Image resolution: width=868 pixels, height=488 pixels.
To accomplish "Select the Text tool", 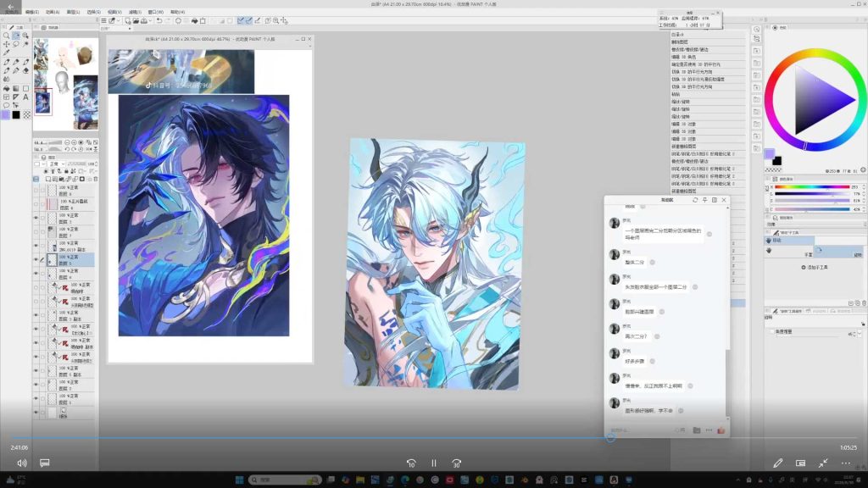I will coord(25,97).
